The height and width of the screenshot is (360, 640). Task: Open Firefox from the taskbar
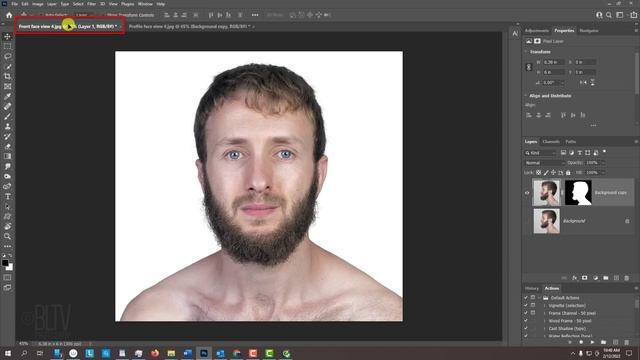point(155,353)
